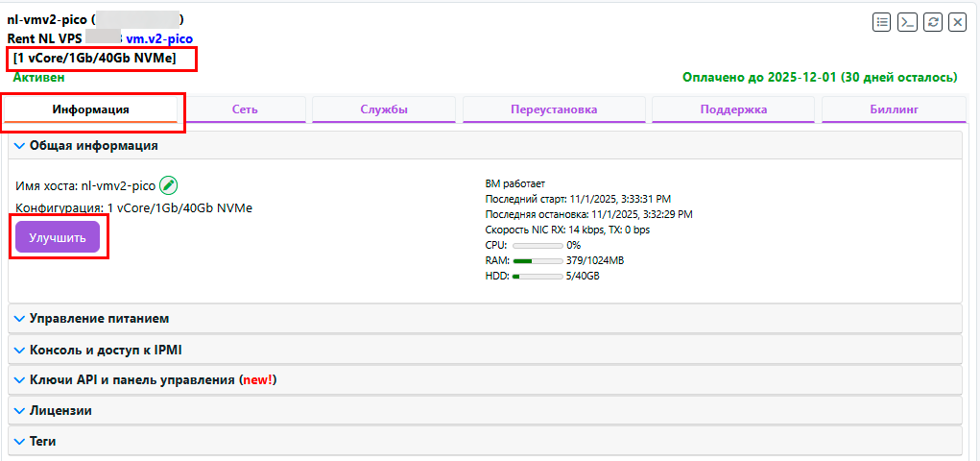Refresh the VPS panel
980x461 pixels.
pos(932,22)
